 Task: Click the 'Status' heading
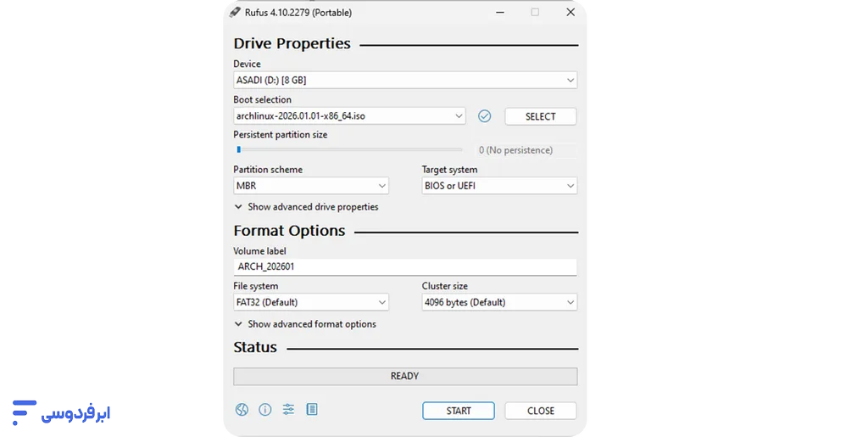tap(254, 347)
